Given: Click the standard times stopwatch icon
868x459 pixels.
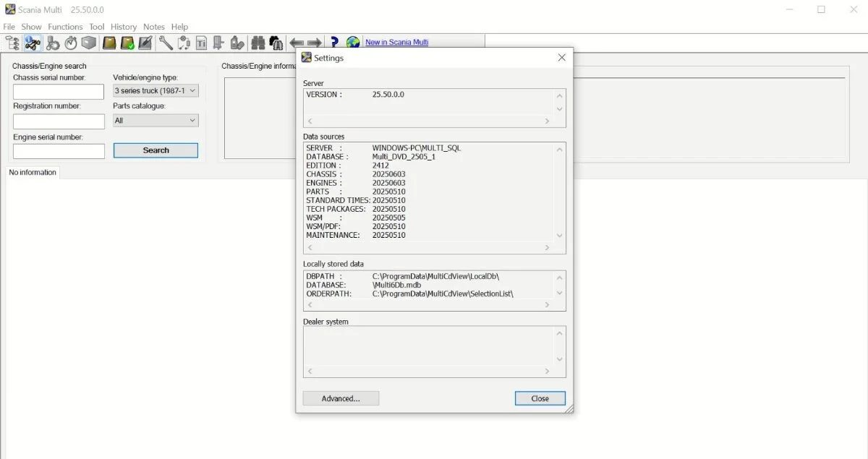Looking at the screenshot, I should 70,43.
